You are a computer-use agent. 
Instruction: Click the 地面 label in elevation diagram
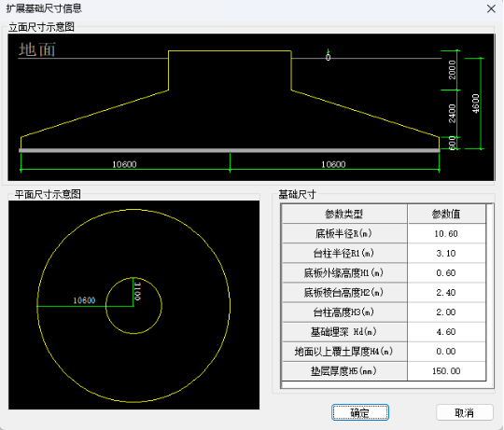click(37, 49)
